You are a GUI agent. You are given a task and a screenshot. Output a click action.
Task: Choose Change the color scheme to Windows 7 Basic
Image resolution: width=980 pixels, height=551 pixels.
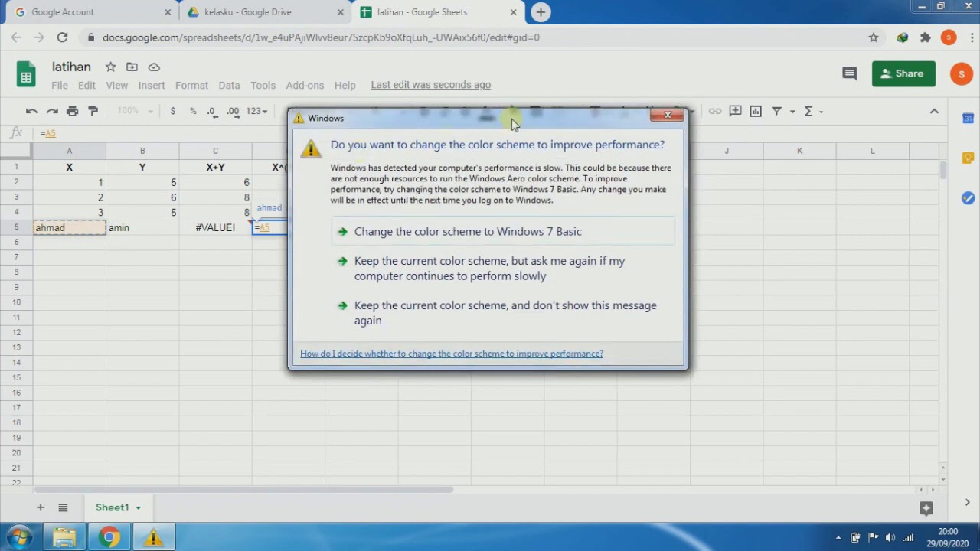click(x=503, y=231)
